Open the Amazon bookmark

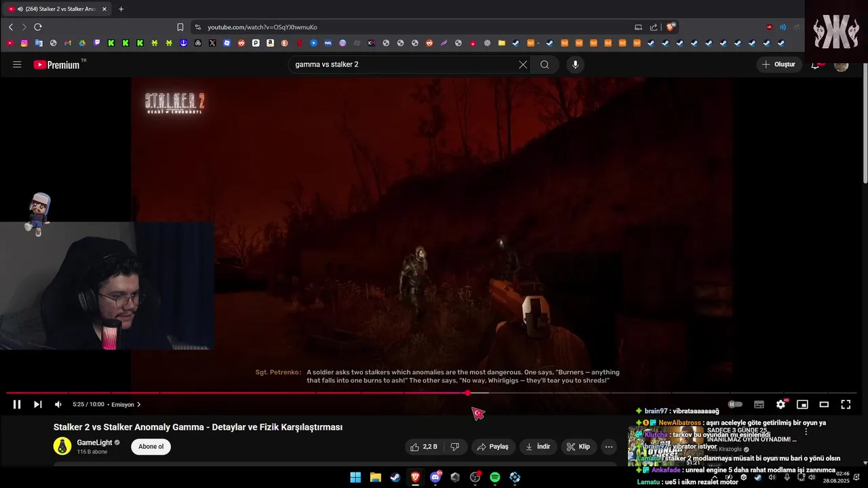coord(270,43)
